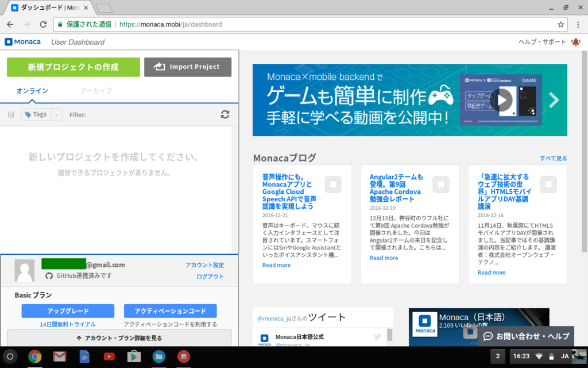Bookmark page with the star icon
Viewport: 588px width, 368px height.
click(560, 24)
